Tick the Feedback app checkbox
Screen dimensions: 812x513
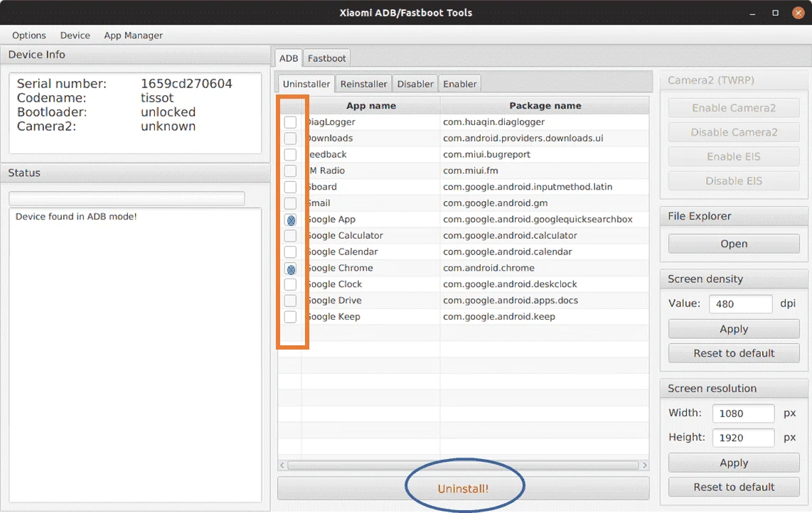click(291, 154)
